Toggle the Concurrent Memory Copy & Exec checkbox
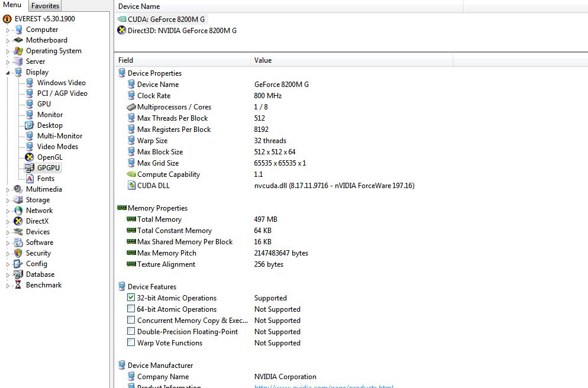The image size is (588, 388). (x=131, y=320)
